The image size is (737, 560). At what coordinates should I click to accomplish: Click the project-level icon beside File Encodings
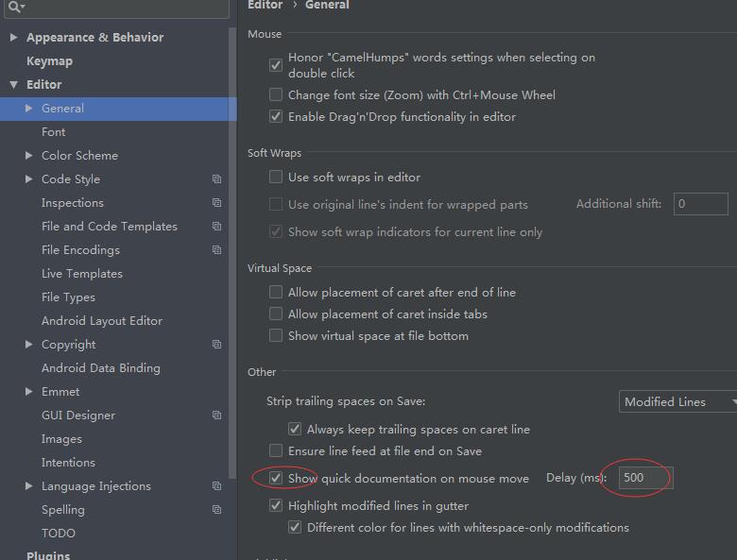coord(216,250)
